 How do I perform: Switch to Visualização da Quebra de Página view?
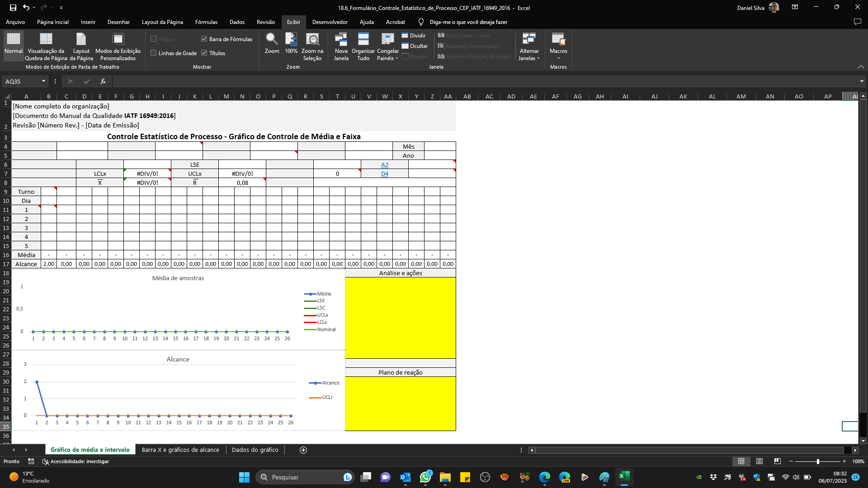[46, 44]
